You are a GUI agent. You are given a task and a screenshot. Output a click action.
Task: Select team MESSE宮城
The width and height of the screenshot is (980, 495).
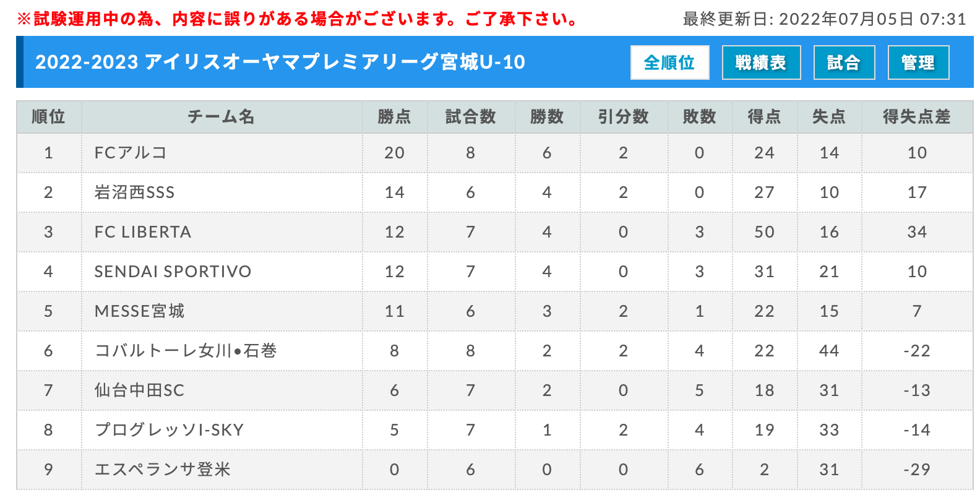click(139, 311)
